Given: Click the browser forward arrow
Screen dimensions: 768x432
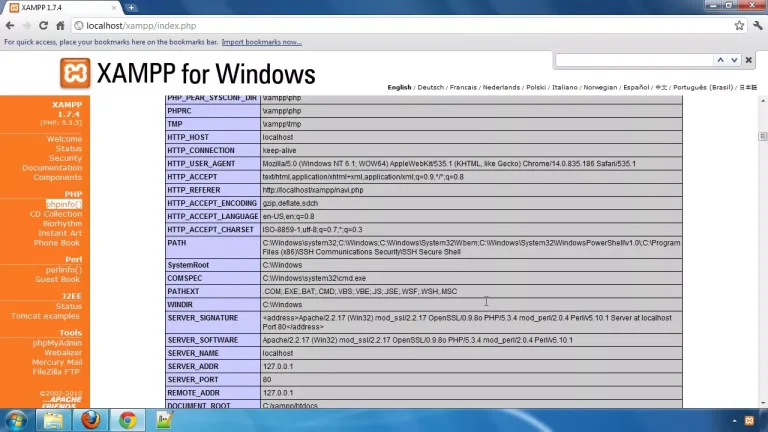Looking at the screenshot, I should 26,25.
